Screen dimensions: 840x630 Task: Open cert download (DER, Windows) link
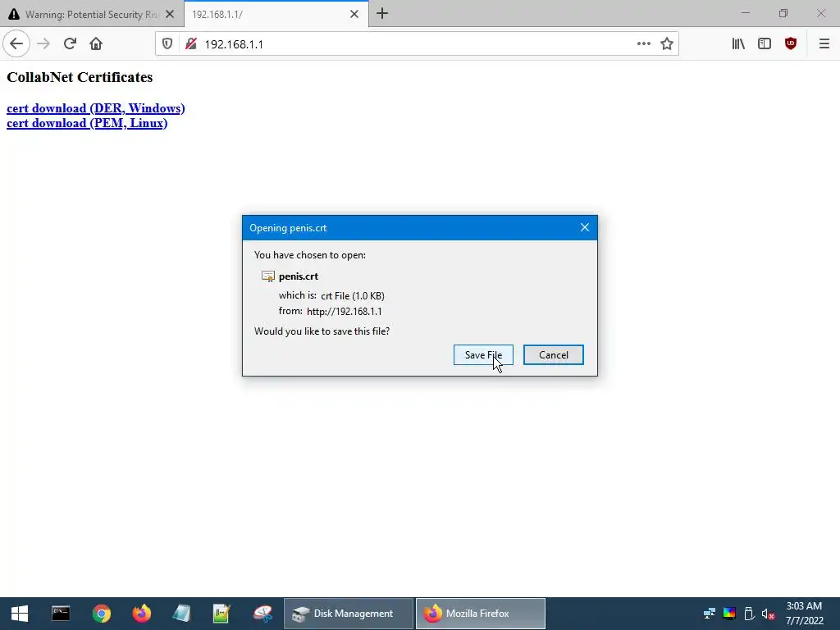(95, 108)
